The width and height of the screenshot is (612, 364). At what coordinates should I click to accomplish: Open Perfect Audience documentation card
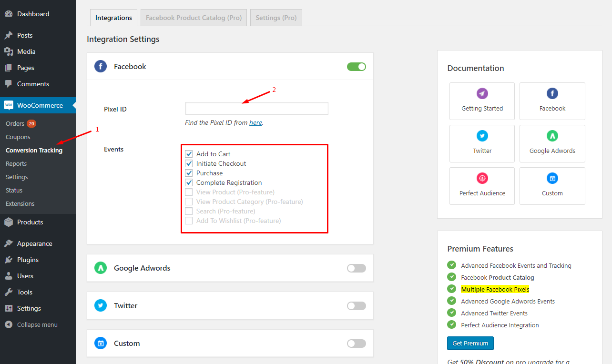tap(482, 186)
